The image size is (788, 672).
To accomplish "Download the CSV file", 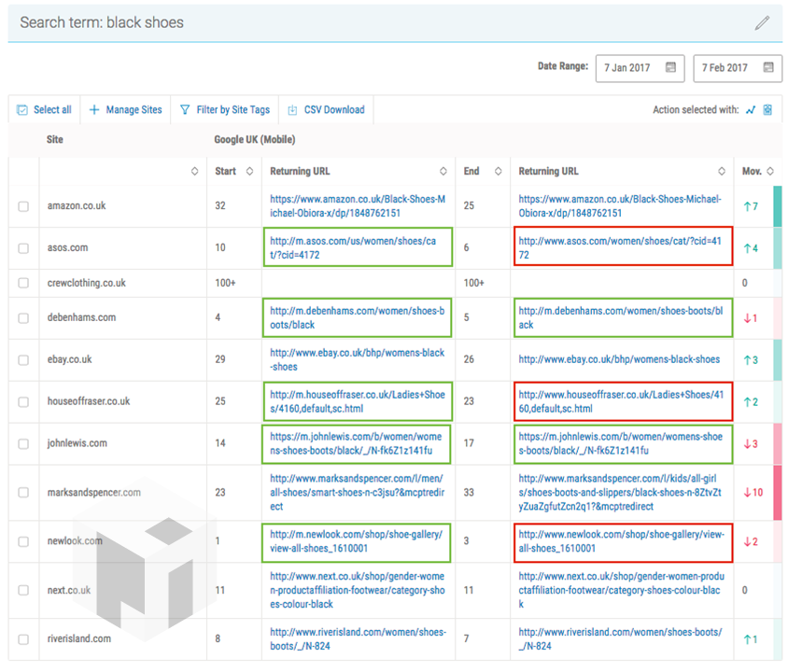I will [326, 110].
